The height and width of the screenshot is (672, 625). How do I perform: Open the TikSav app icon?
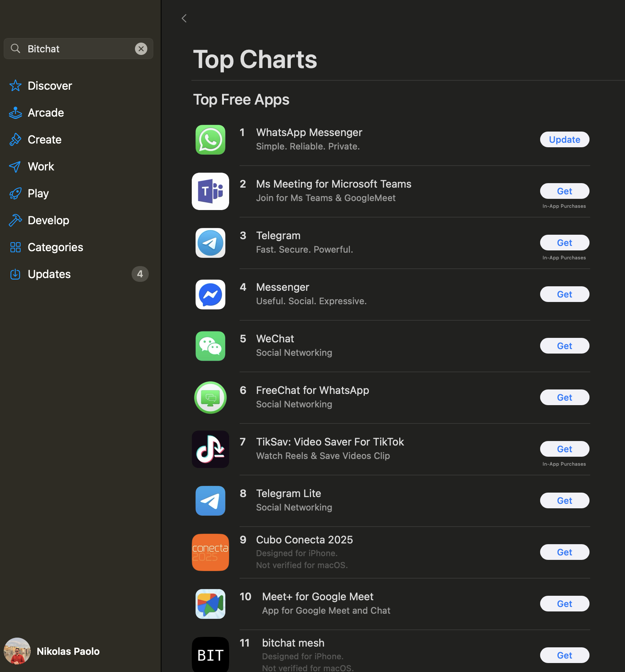pyautogui.click(x=210, y=449)
